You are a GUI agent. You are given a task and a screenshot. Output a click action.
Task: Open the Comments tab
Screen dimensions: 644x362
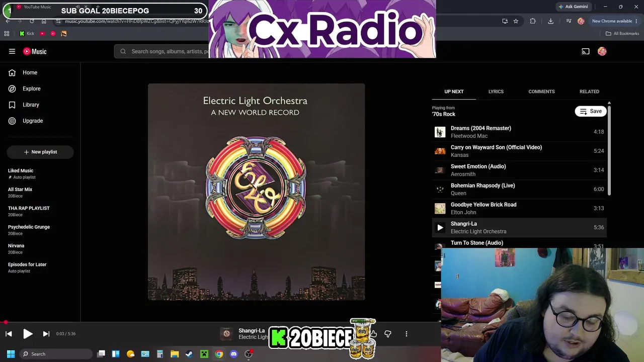[x=541, y=92]
